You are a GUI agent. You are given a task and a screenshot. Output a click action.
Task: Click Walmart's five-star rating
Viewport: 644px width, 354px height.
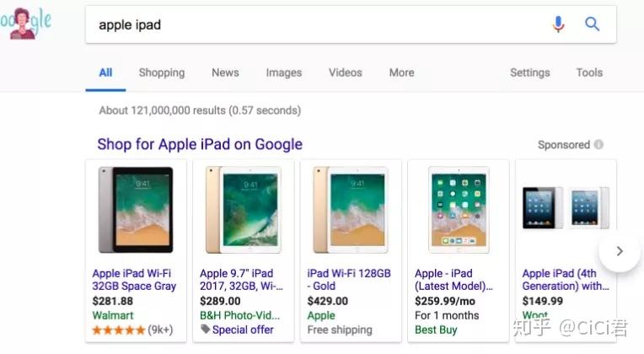point(119,330)
